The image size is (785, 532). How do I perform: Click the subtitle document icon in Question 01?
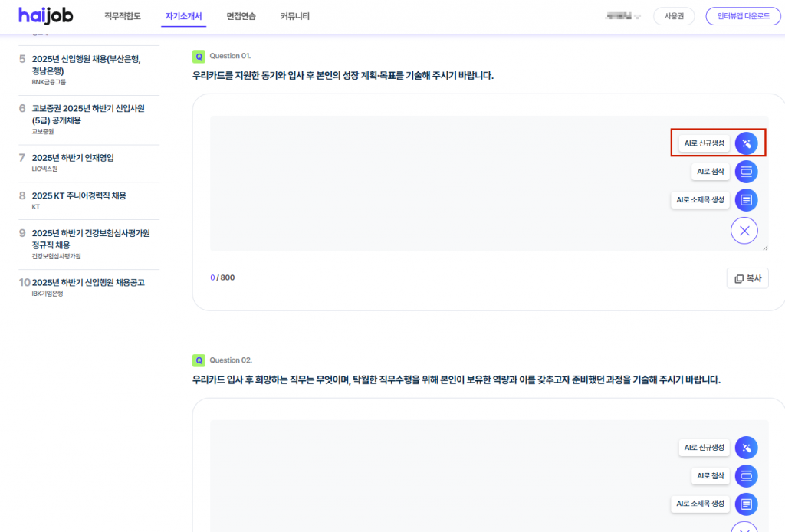[x=746, y=200]
